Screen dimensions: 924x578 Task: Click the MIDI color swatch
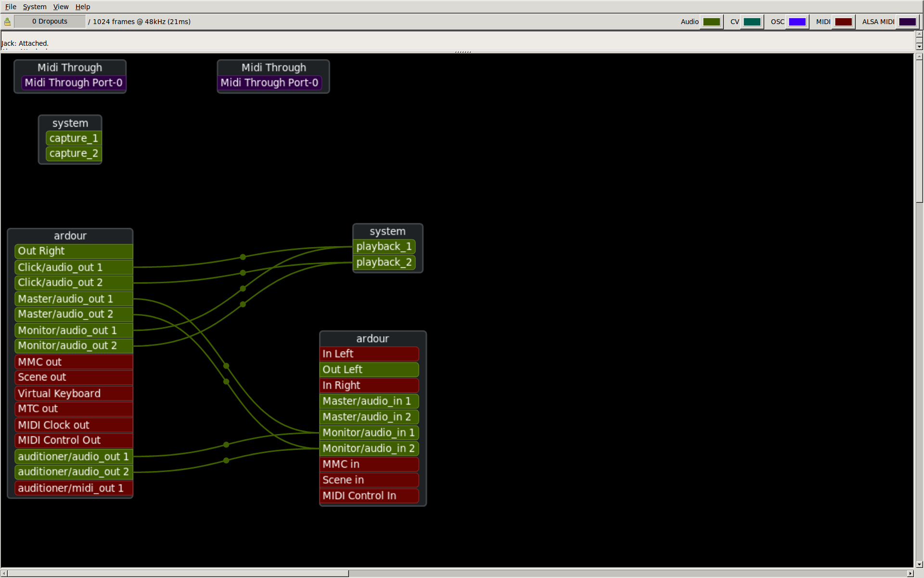[x=843, y=22]
